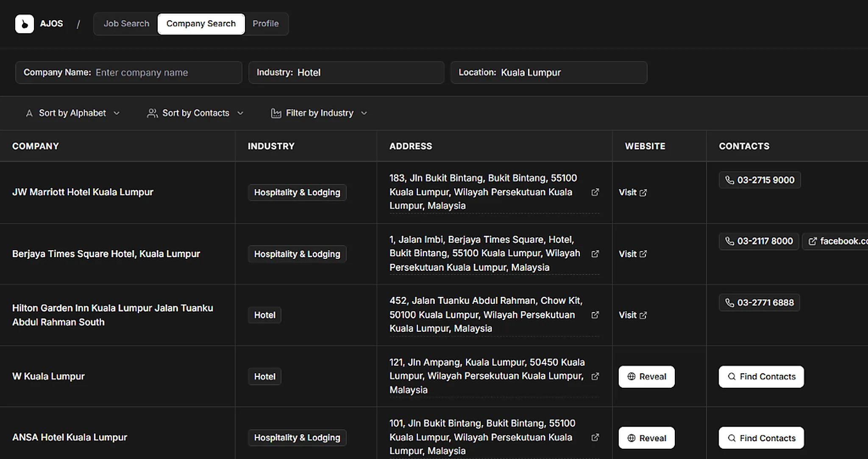Open Hilton Garden Inn address external link icon
Screen dimensions: 868x459
[x=595, y=315]
